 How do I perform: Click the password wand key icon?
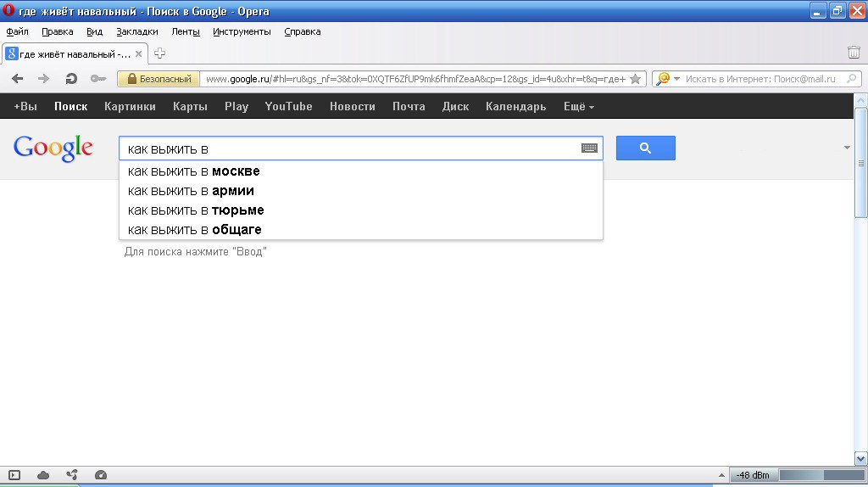(x=98, y=79)
